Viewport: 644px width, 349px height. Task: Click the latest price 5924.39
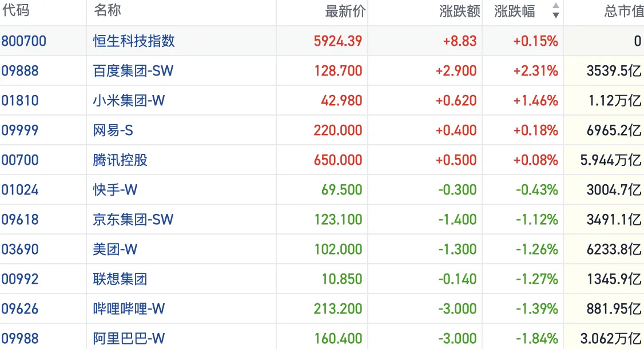[x=338, y=41]
